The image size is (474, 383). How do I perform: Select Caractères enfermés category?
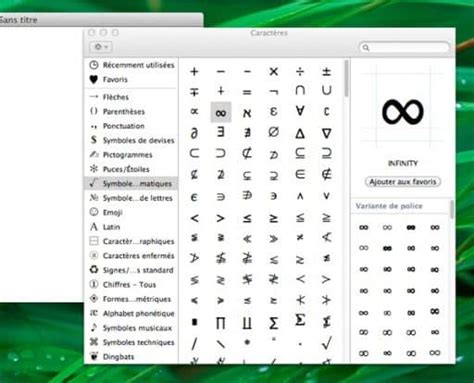132,256
